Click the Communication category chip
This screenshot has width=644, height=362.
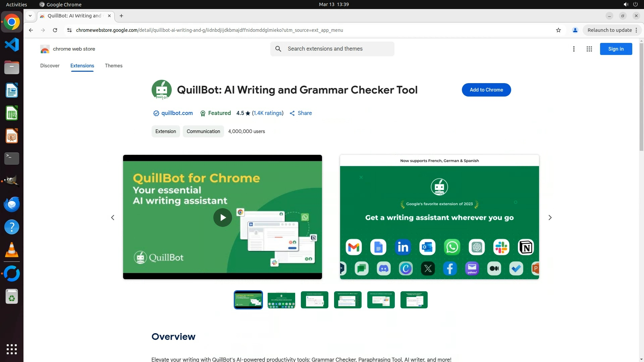203,131
